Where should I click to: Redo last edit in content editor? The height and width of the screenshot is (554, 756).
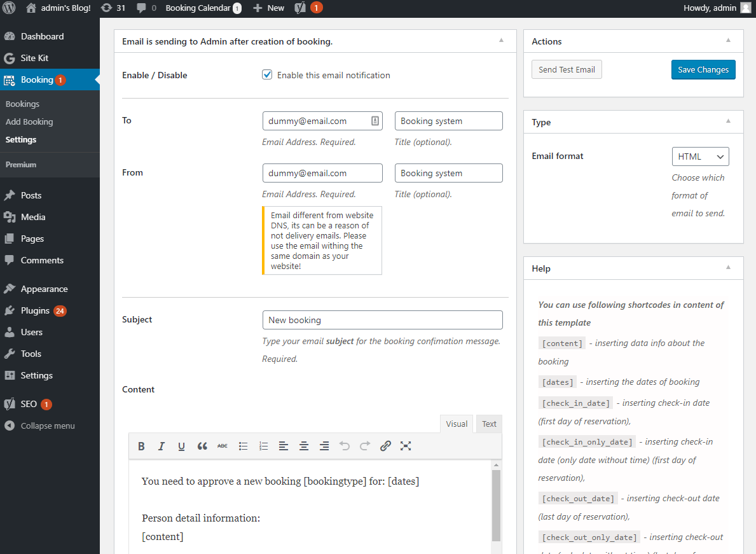[x=365, y=446]
